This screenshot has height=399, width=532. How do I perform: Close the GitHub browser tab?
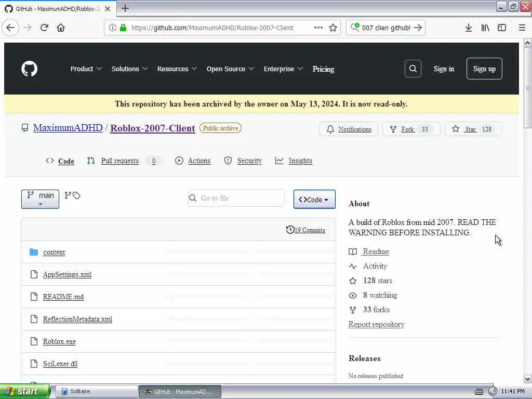[x=108, y=9]
